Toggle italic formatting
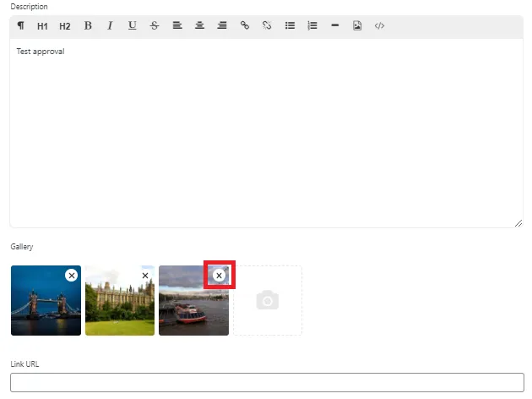 pos(110,26)
